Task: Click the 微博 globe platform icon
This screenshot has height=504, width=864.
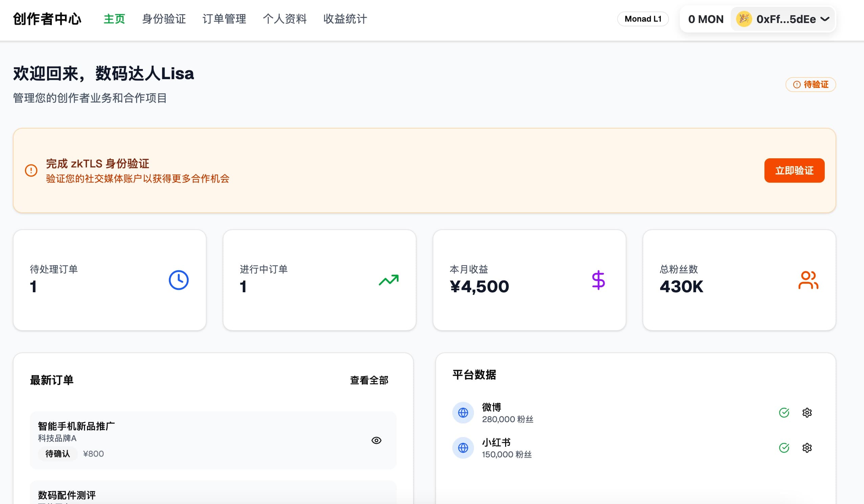Action: tap(463, 413)
